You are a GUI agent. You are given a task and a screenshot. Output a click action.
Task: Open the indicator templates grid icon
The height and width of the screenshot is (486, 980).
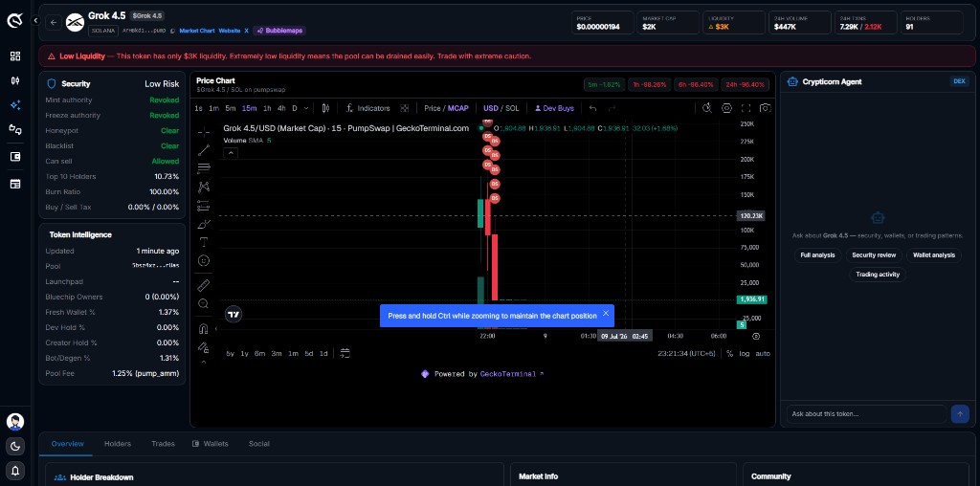click(405, 108)
